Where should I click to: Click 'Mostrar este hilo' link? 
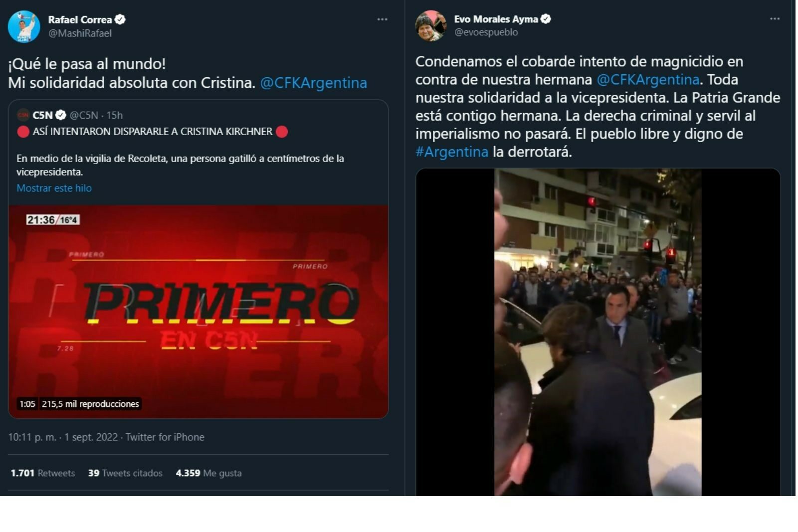point(54,188)
